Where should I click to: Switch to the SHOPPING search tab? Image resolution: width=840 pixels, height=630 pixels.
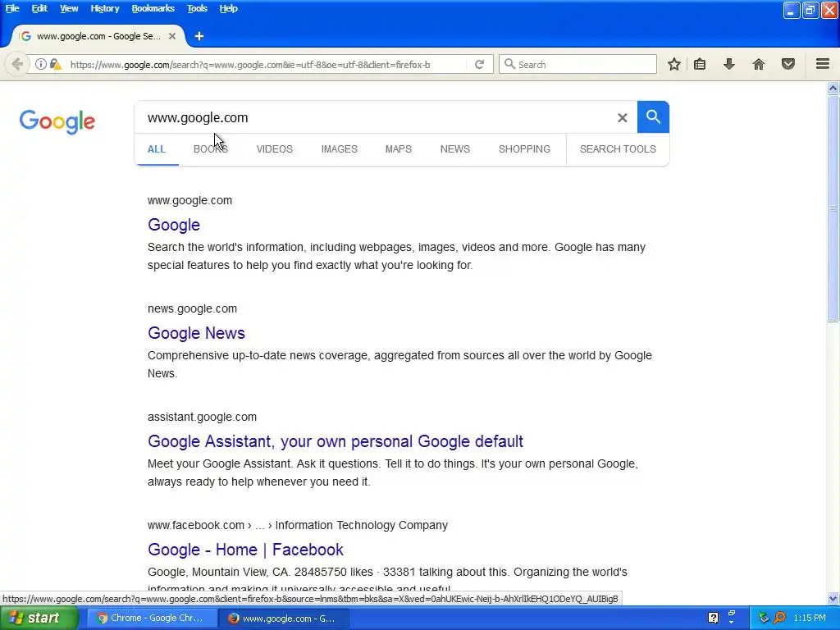tap(524, 149)
